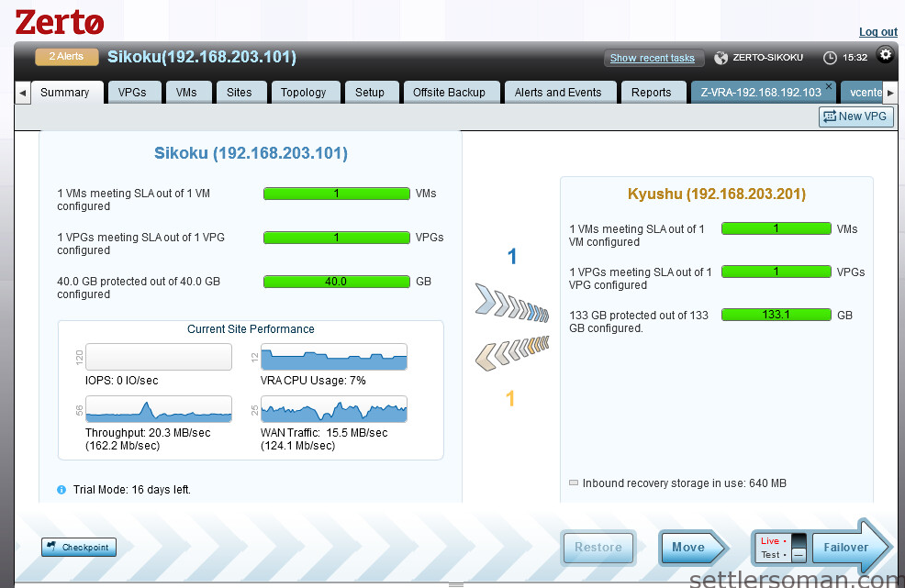Click the WAN Traffic graph
The width and height of the screenshot is (905, 588).
click(x=334, y=409)
